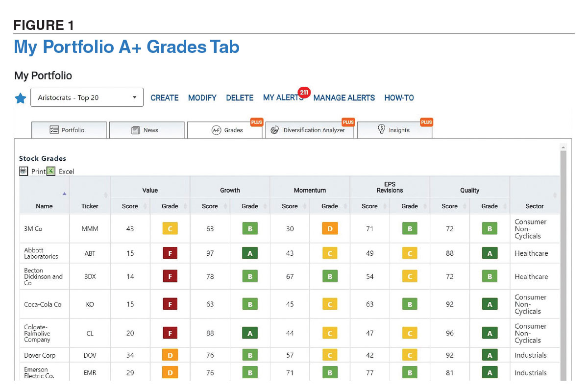Viewport: 588px width, 391px height.
Task: Click the Diversification Analyzer pie icon
Action: 274,129
